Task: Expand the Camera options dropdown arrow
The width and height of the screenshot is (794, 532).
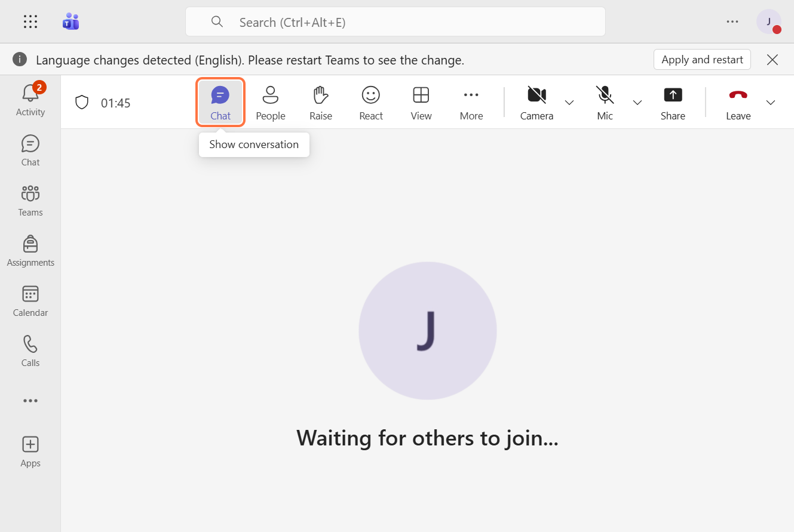Action: (569, 103)
